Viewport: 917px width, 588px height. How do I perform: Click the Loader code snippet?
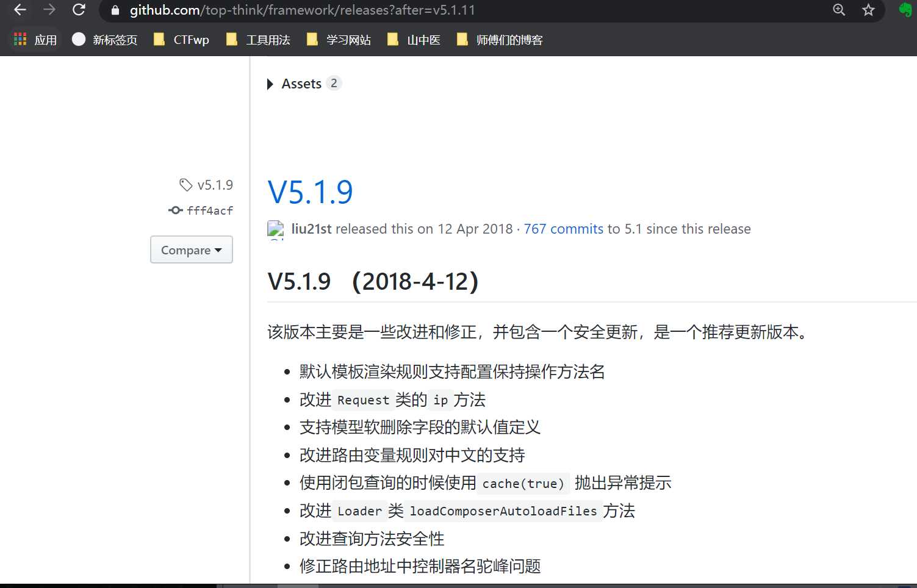(x=359, y=511)
